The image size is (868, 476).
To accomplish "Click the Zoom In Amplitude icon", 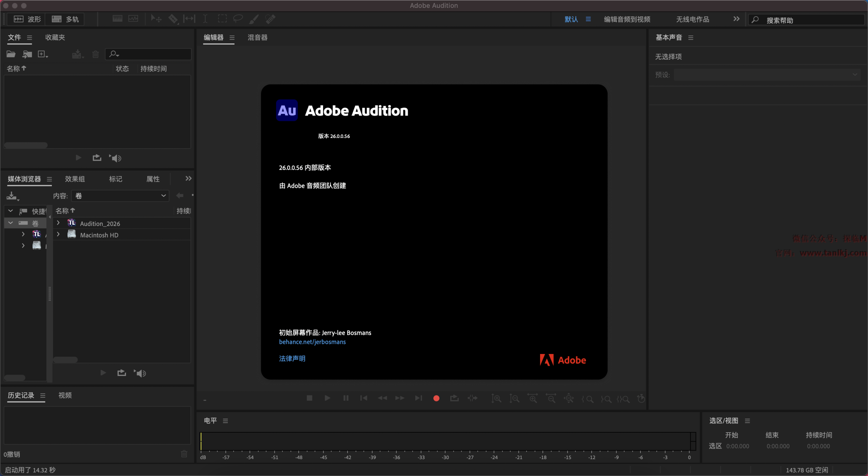I will (496, 399).
